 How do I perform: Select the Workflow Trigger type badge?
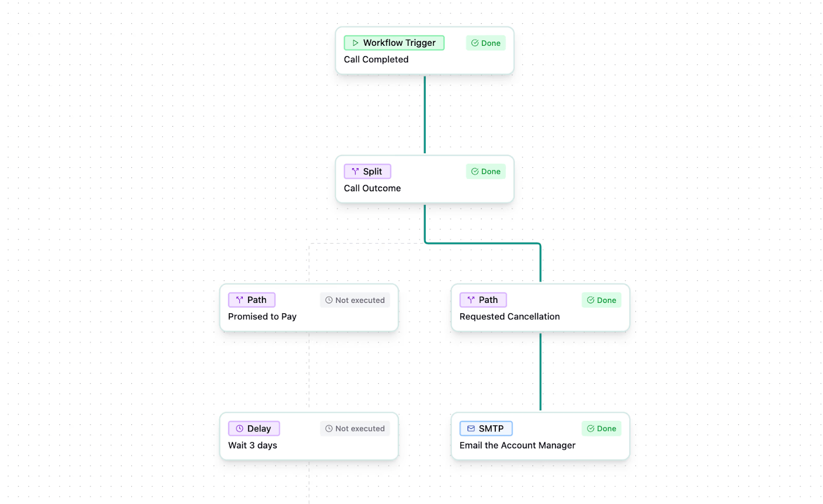tap(394, 43)
